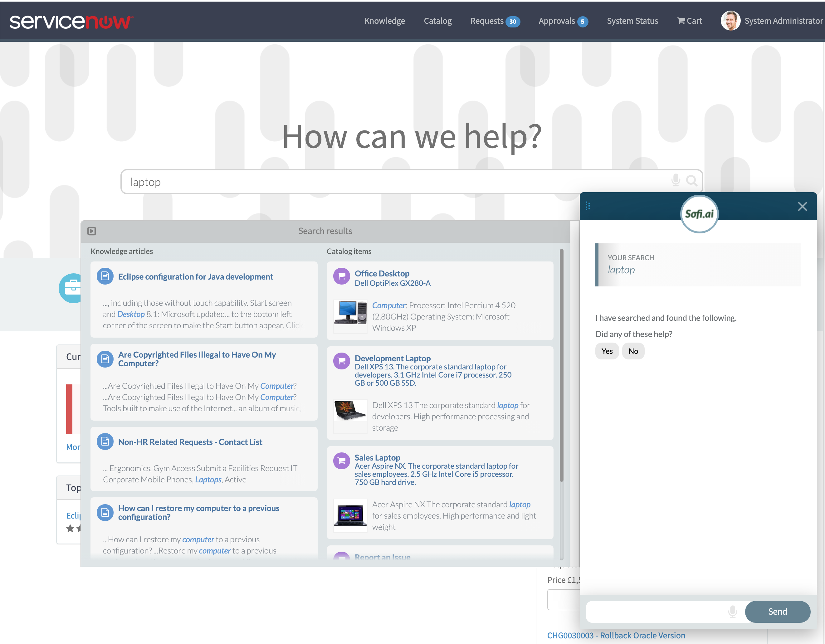Click the Sofi.ai chatbot logo
Screen dimensions: 825x644
[x=699, y=214]
